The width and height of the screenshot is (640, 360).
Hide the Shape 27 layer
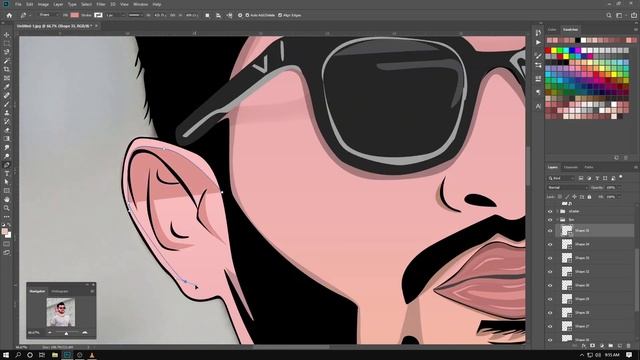pyautogui.click(x=550, y=326)
